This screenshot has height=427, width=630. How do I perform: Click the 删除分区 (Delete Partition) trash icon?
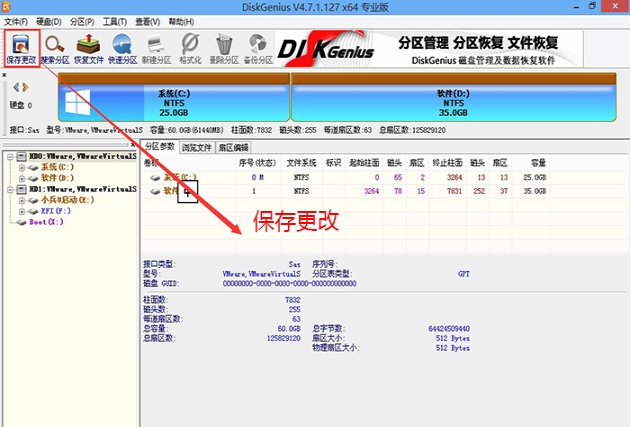coord(224,47)
